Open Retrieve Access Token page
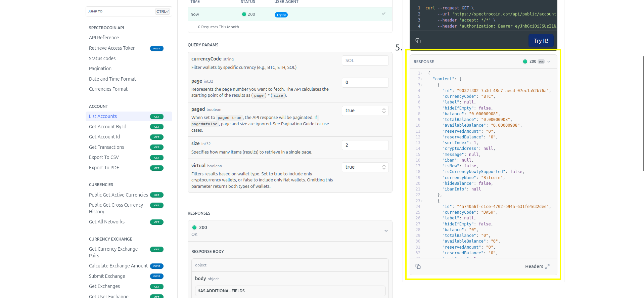Viewport: 644px width, 298px height. point(112,48)
